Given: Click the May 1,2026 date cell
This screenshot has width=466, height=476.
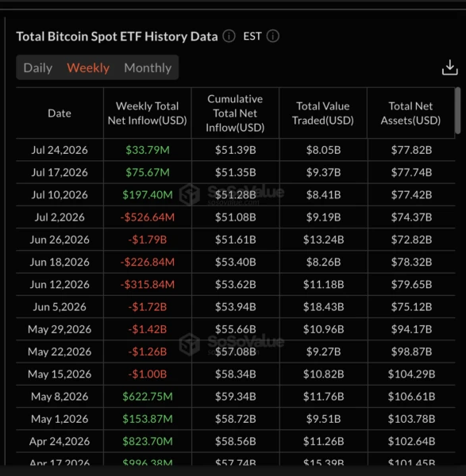Looking at the screenshot, I should [60, 419].
